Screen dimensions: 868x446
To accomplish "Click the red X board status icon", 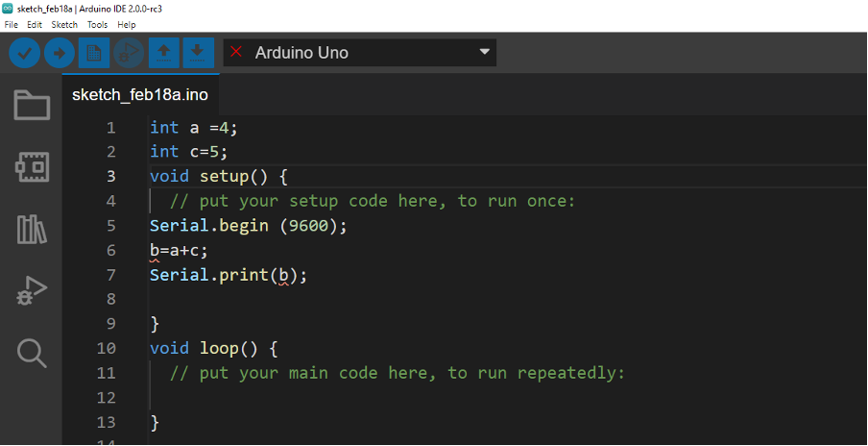I will click(x=236, y=52).
